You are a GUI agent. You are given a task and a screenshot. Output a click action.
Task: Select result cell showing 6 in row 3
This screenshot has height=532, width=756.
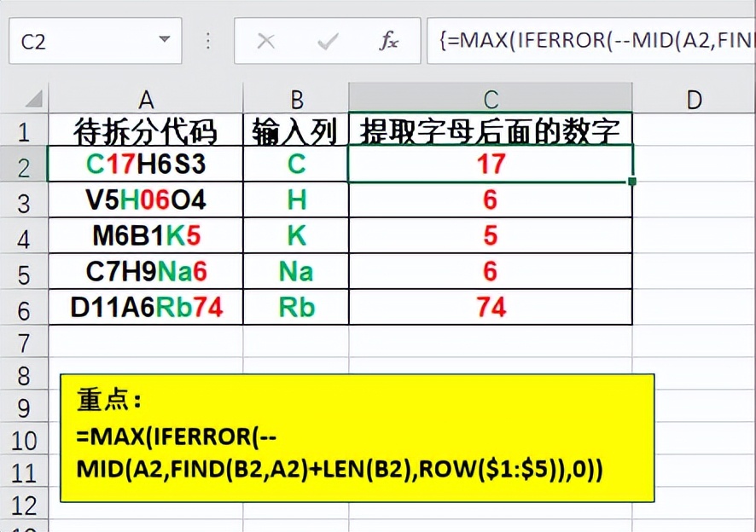491,199
